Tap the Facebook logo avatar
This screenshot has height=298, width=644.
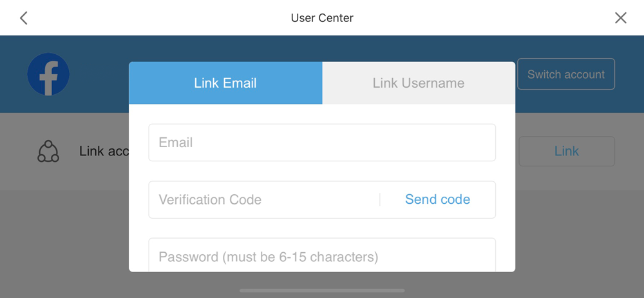coord(48,74)
